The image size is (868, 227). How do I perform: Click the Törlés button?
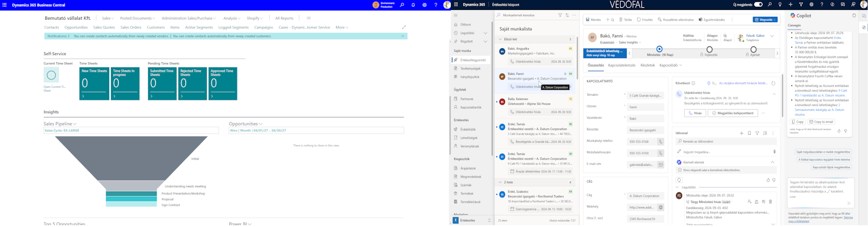625,20
